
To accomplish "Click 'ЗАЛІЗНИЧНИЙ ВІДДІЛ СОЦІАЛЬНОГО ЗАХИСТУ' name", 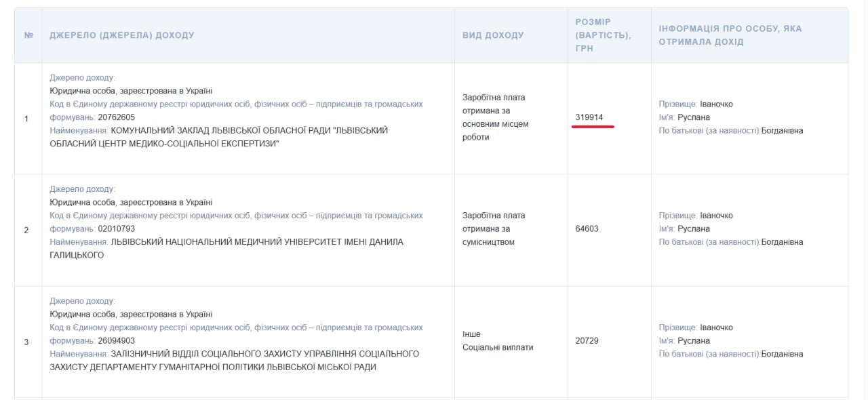I will coord(234,360).
